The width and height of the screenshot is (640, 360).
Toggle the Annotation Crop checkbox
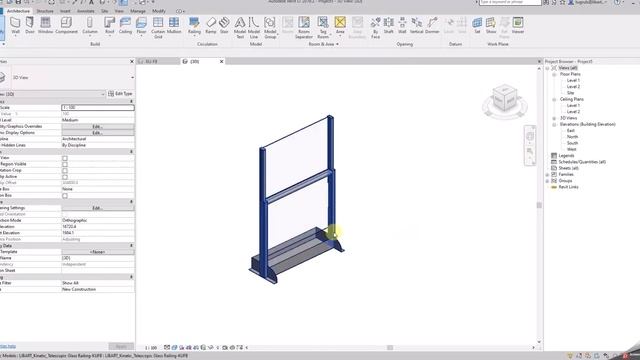tap(65, 171)
